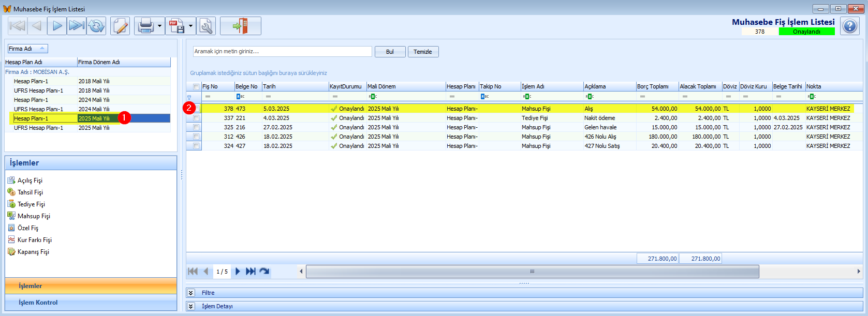
Task: Click the exit door icon
Action: 241,26
